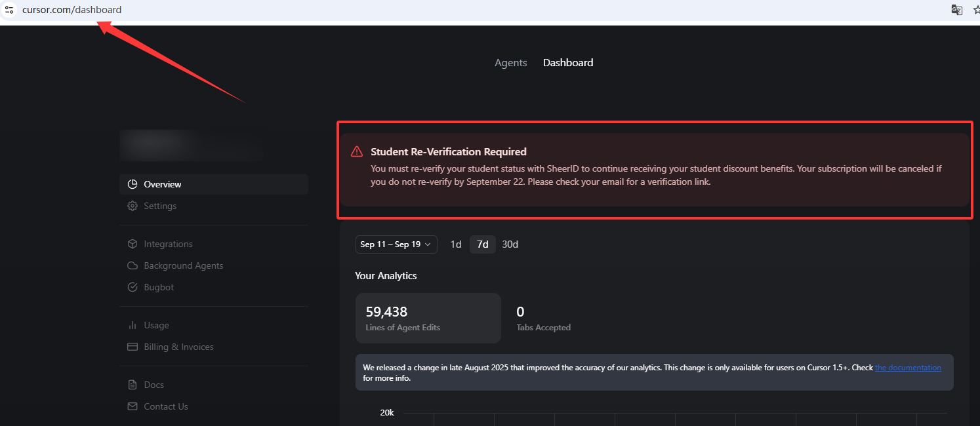Open the Background Agents sidebar item
The height and width of the screenshot is (426, 980).
pyautogui.click(x=214, y=265)
